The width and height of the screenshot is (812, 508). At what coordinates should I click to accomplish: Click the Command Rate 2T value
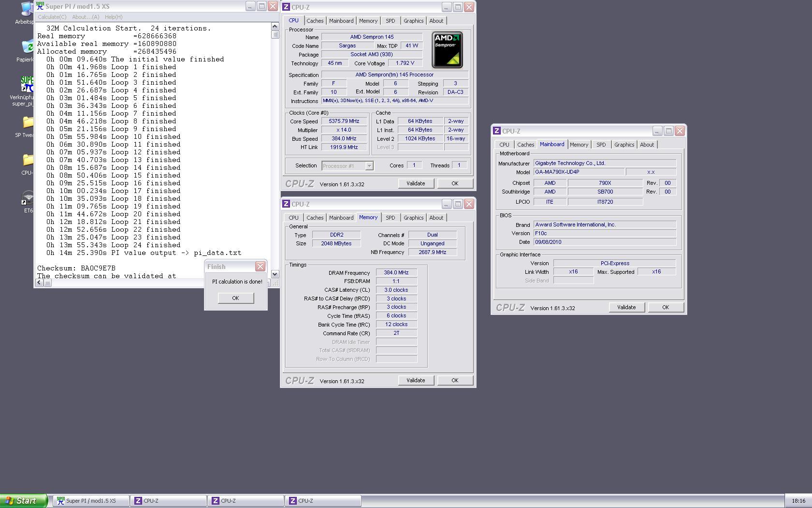396,333
